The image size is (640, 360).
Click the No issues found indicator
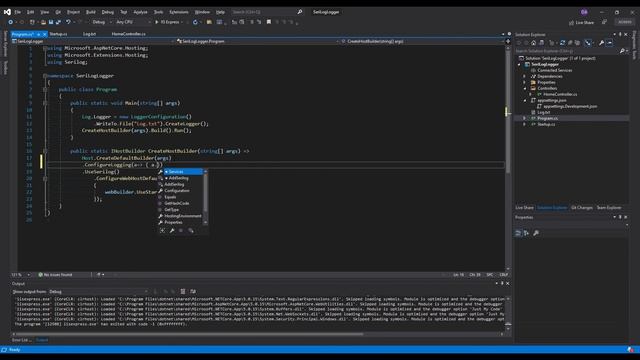coord(55,275)
